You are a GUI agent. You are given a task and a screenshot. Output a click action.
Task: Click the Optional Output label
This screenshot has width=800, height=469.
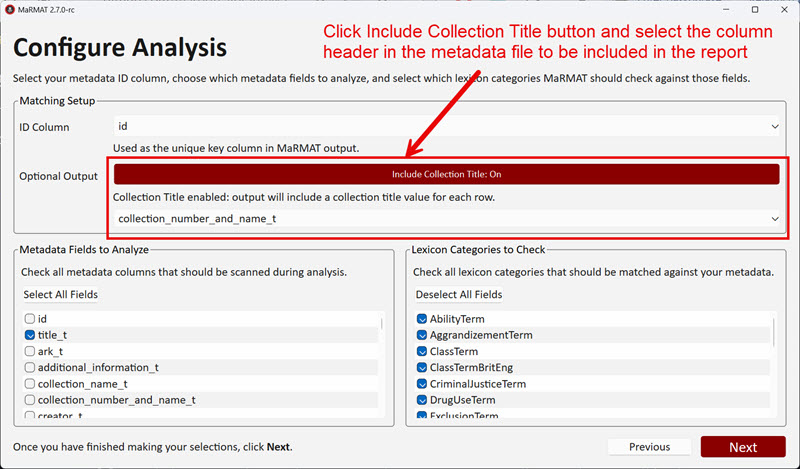pos(58,176)
